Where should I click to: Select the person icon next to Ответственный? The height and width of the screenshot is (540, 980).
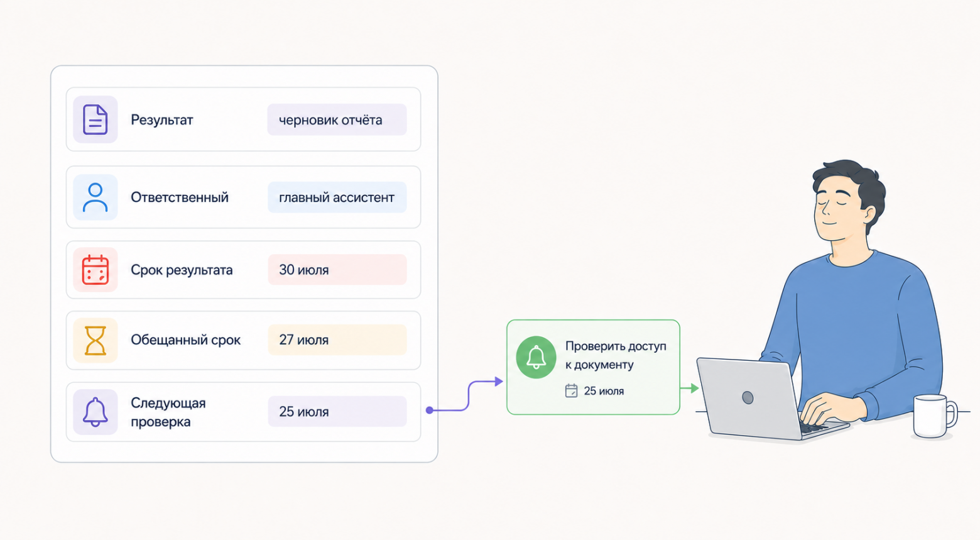coord(95,197)
